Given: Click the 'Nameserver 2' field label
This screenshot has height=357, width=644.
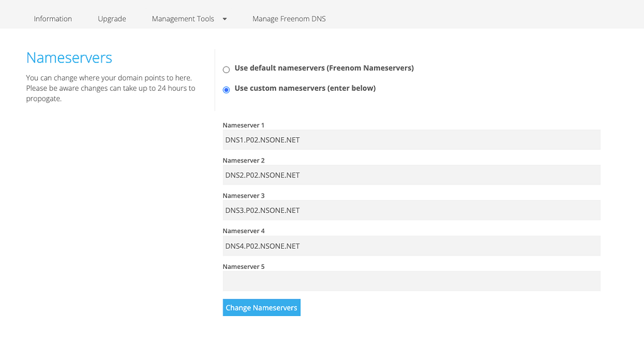Looking at the screenshot, I should coord(243,161).
